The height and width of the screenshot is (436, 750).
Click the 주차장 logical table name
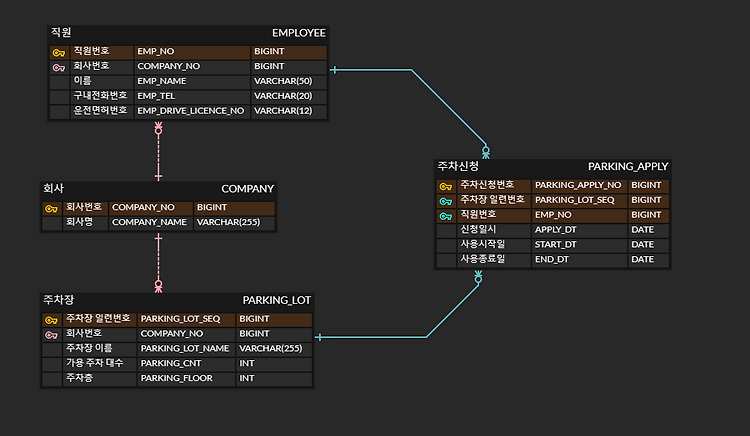click(x=59, y=300)
